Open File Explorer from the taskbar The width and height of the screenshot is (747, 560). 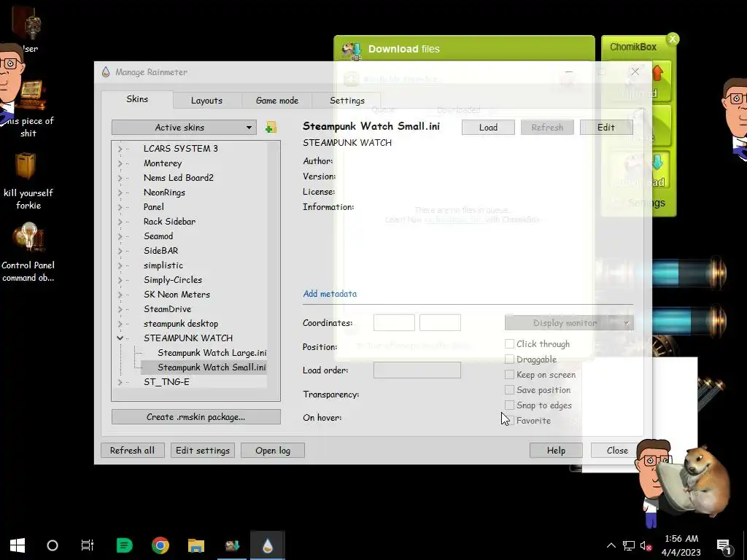[x=196, y=545]
